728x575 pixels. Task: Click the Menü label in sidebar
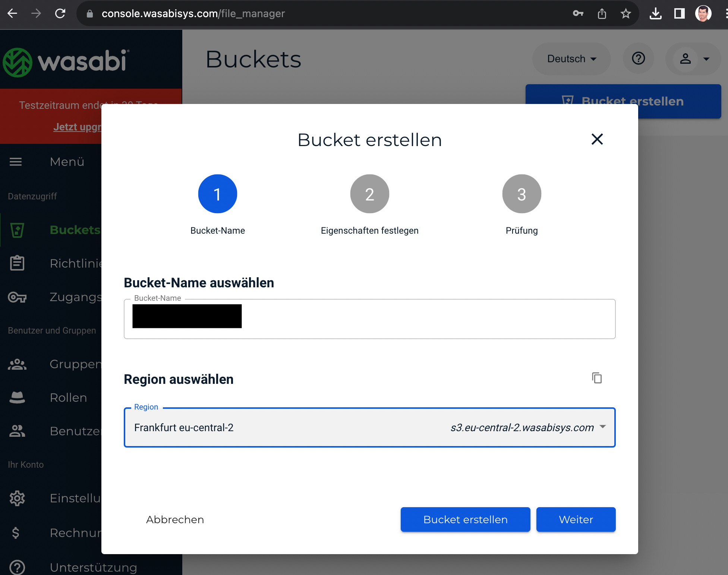point(67,162)
